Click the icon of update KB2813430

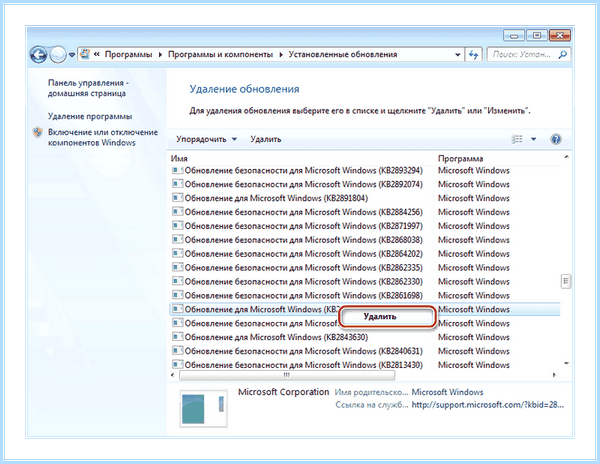click(x=177, y=365)
